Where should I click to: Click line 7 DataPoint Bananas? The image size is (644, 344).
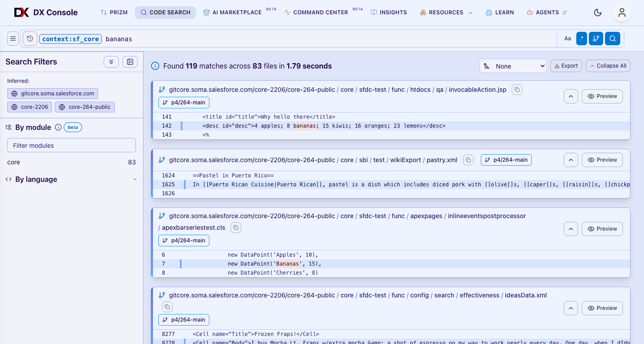tap(391, 264)
